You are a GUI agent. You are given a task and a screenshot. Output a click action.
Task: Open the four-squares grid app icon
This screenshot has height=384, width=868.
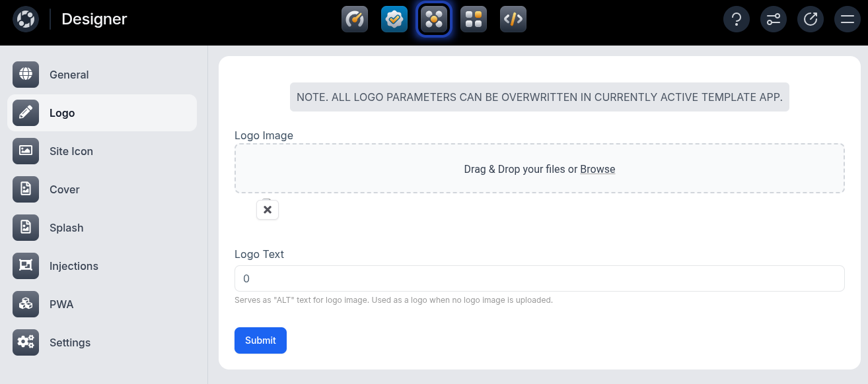[474, 19]
